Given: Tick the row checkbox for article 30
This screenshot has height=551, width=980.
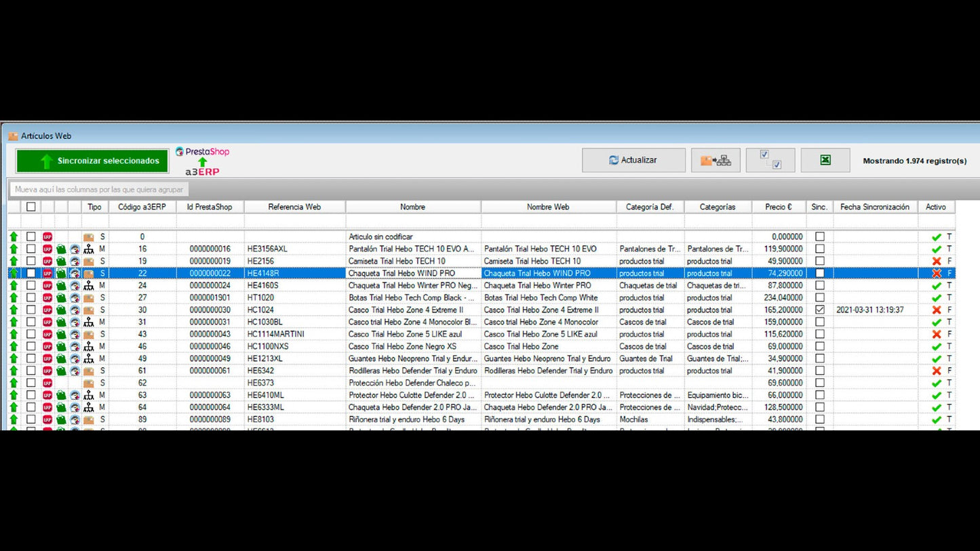Looking at the screenshot, I should point(31,310).
